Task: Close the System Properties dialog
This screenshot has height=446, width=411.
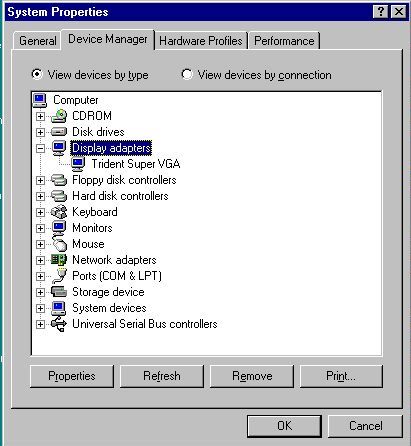Action: [398, 12]
